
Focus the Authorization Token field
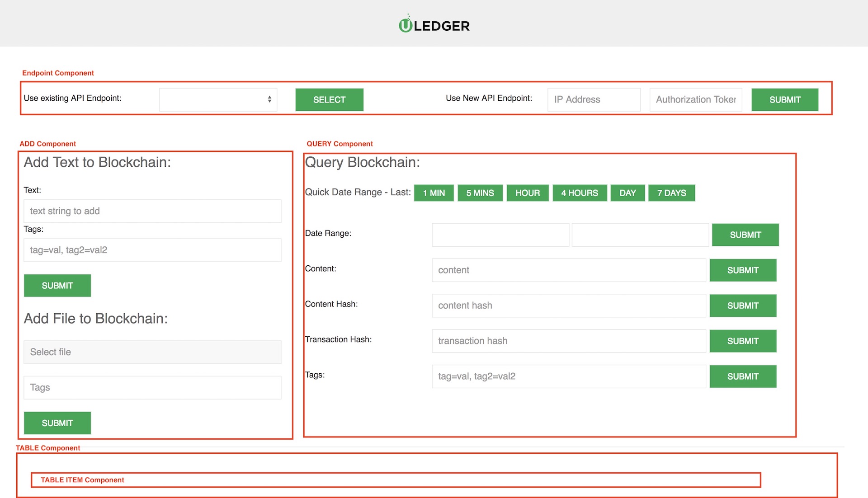coord(695,99)
